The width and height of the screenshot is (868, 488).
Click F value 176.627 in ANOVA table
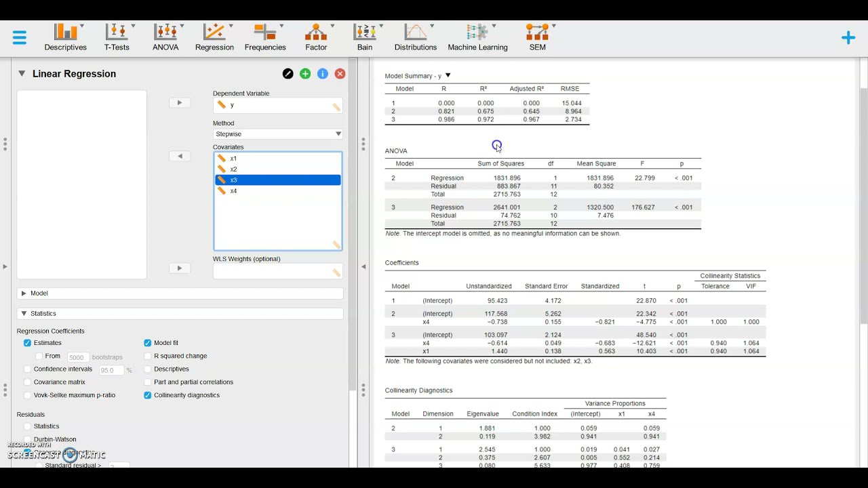(x=643, y=207)
